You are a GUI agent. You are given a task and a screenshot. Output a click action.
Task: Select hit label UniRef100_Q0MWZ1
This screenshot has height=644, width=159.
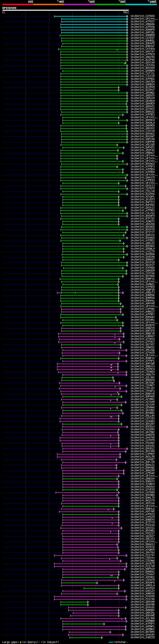143,285
